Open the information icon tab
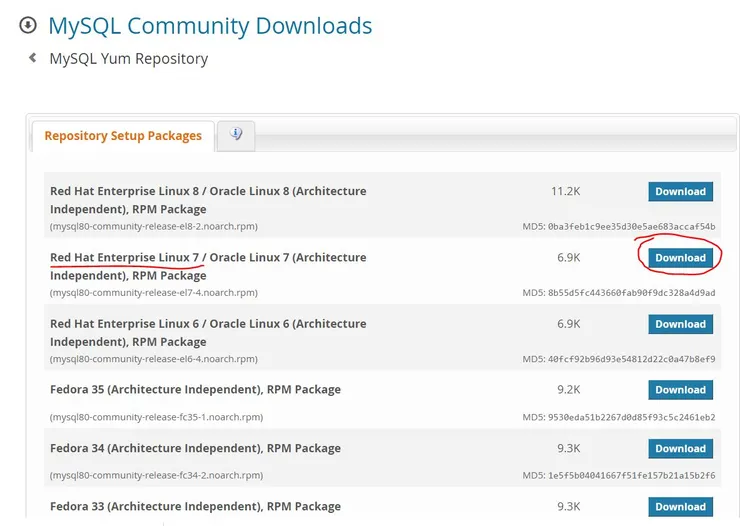Screen dimensions: 740x526 click(x=236, y=134)
